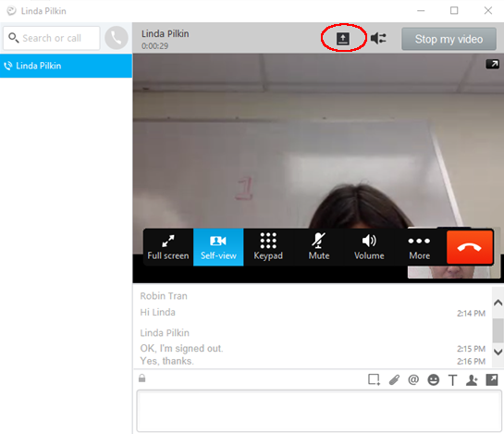504x434 pixels.
Task: Click the Robin Tran sender name
Action: coord(164,296)
